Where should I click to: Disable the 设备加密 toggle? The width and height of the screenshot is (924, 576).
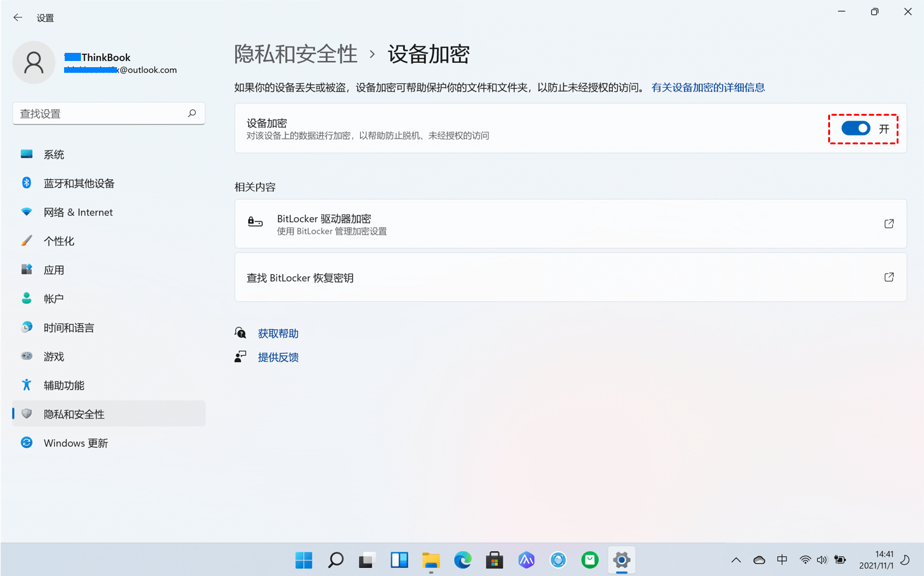(856, 128)
